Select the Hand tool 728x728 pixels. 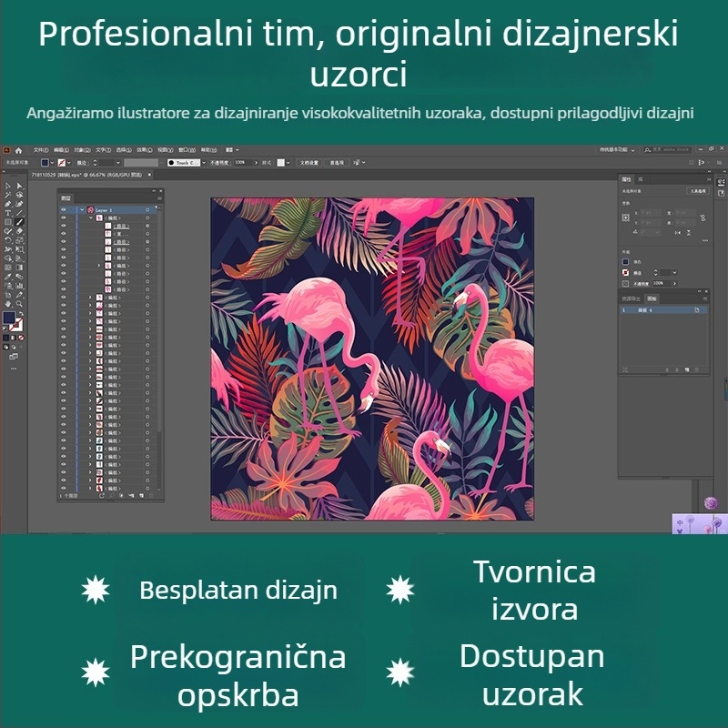click(x=7, y=304)
